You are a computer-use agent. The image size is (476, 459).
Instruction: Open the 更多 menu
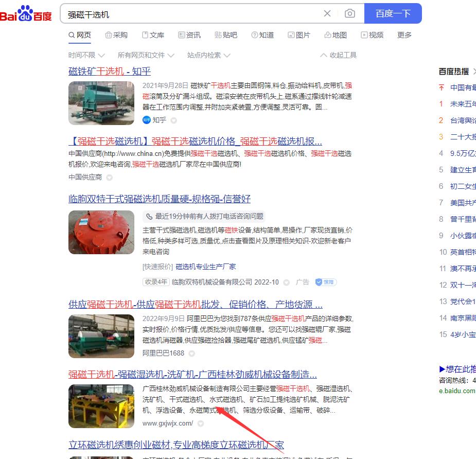[x=404, y=35]
